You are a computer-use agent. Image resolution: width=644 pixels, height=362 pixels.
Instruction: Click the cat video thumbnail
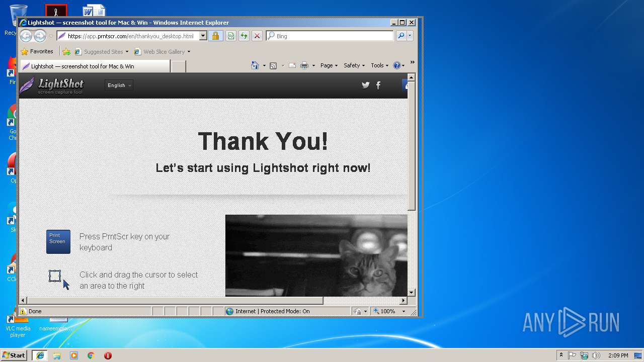(316, 256)
